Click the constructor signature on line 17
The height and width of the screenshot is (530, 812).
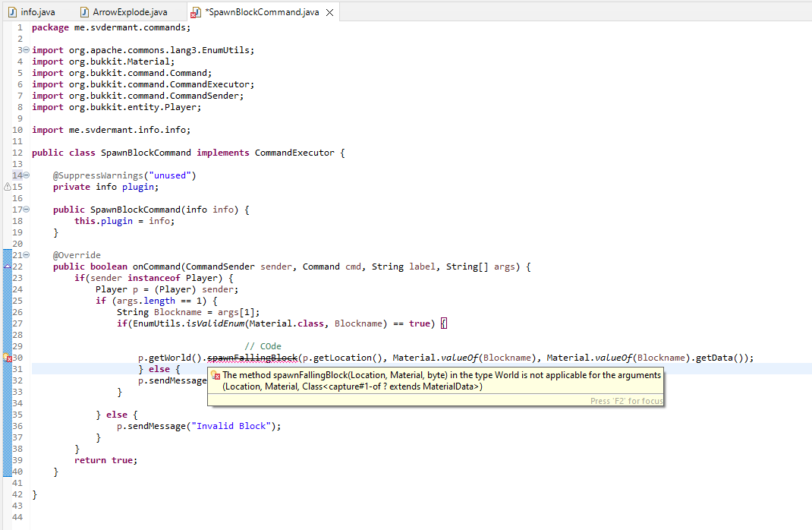(x=151, y=210)
